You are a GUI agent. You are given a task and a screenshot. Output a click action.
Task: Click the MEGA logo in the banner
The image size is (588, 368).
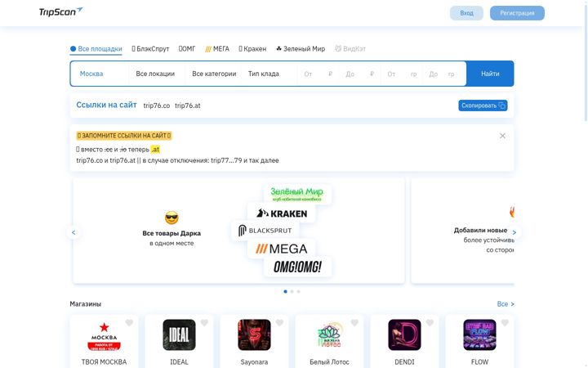[x=281, y=249]
